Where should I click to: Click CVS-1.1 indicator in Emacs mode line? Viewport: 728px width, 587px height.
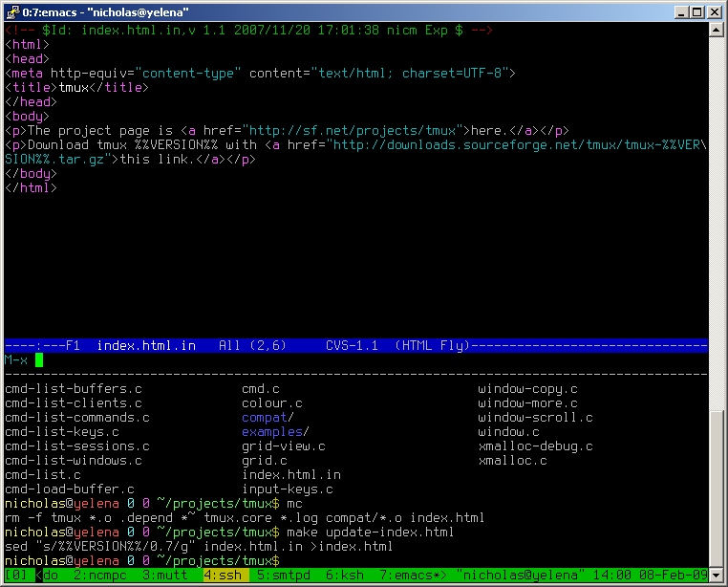[x=352, y=346]
